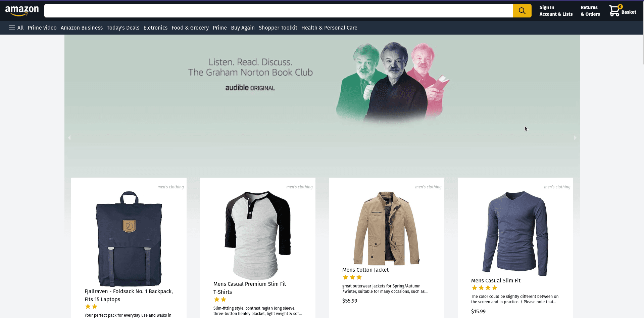Screen dimensions: 644x318
Task: Open the shopping basket icon
Action: click(x=615, y=11)
